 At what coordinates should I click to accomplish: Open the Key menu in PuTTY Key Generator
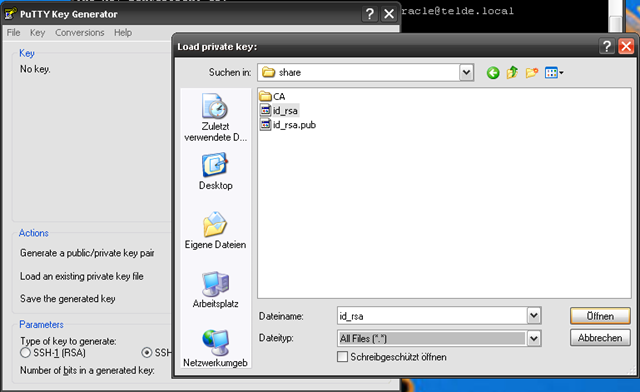point(37,33)
